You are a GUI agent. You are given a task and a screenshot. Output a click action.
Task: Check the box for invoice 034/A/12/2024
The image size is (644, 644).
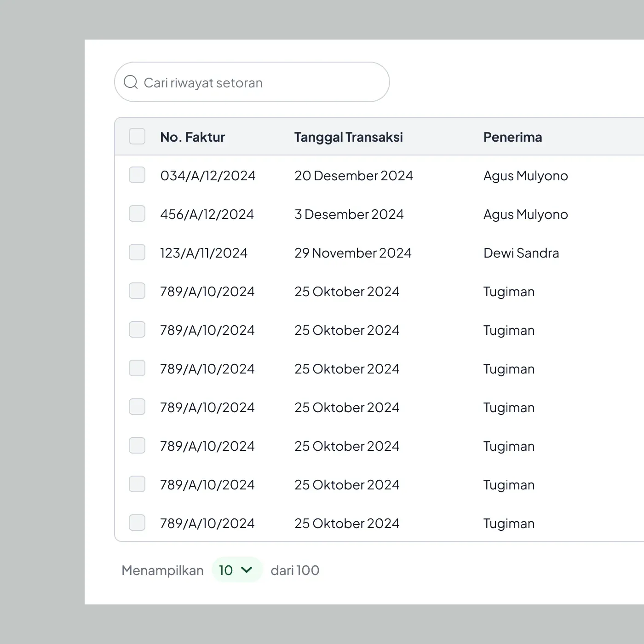click(137, 175)
